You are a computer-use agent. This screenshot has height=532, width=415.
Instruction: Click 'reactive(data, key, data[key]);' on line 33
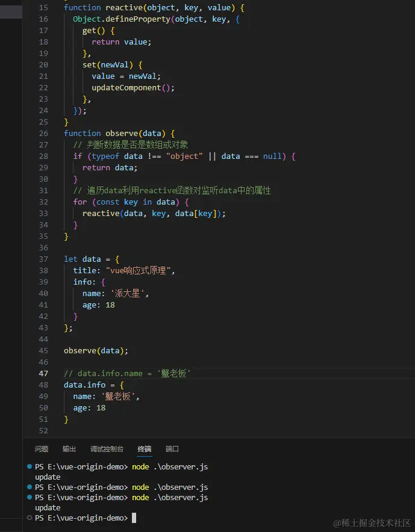154,214
